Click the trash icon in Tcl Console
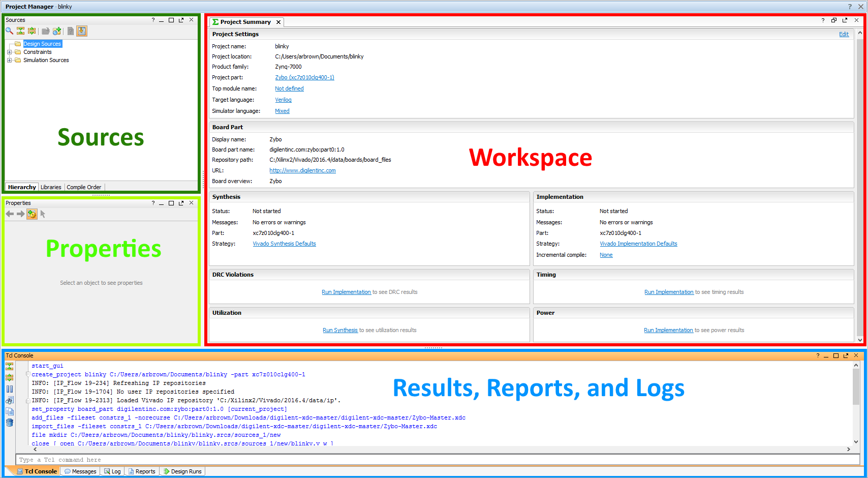Image resolution: width=868 pixels, height=478 pixels. point(10,423)
